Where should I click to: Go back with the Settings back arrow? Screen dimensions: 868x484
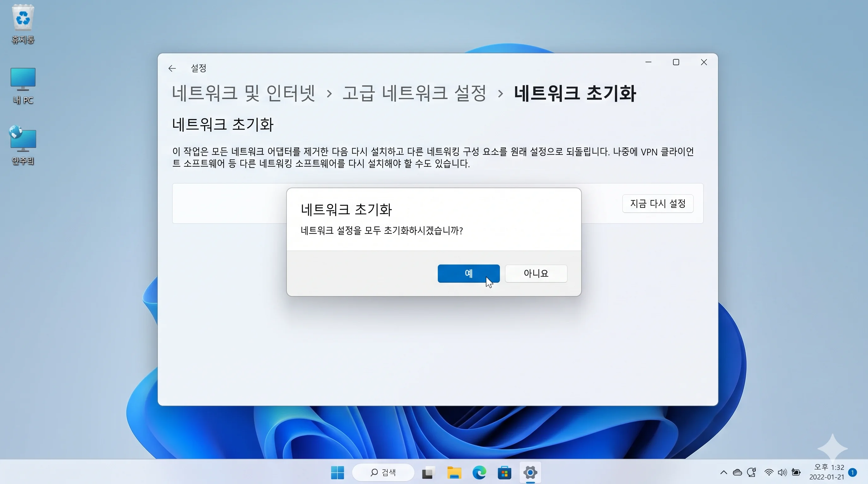(x=172, y=68)
